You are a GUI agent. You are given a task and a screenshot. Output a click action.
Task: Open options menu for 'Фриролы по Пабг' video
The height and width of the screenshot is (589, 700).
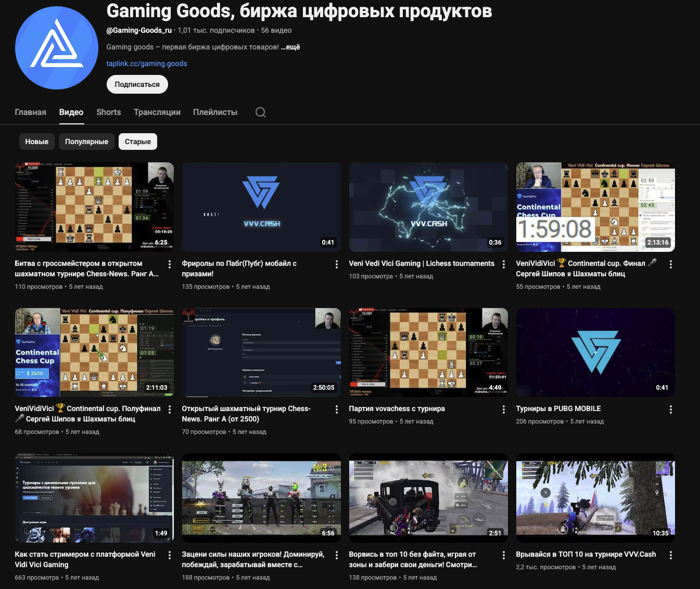(337, 264)
